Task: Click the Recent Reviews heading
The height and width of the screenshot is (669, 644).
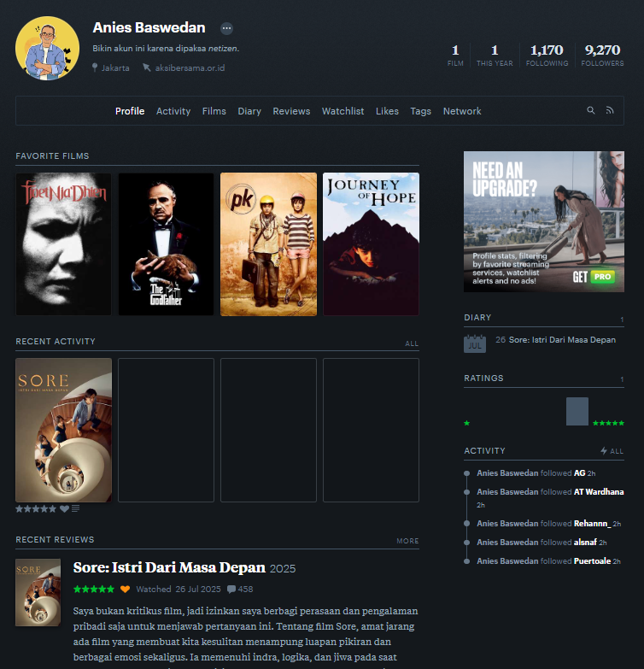Action: [55, 539]
